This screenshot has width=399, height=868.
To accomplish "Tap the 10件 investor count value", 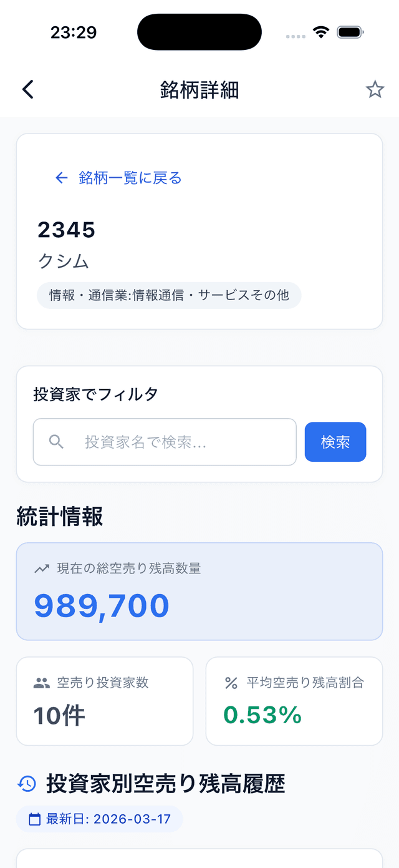I will (x=59, y=716).
